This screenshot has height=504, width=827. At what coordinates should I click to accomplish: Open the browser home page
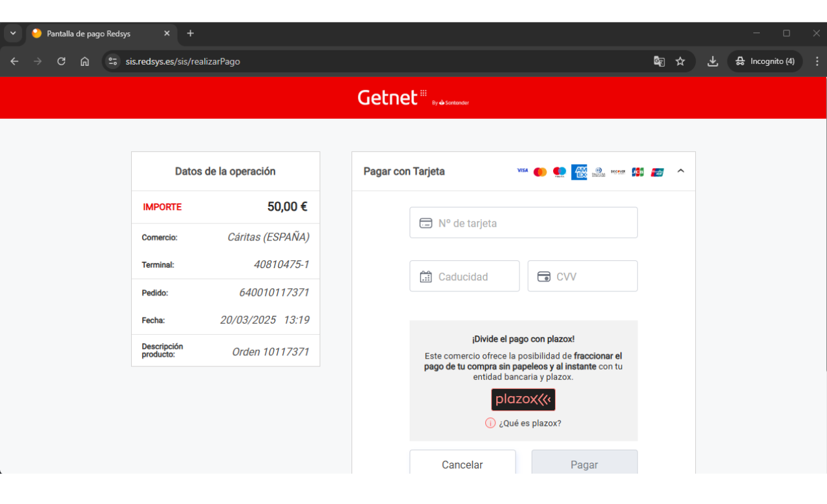85,61
